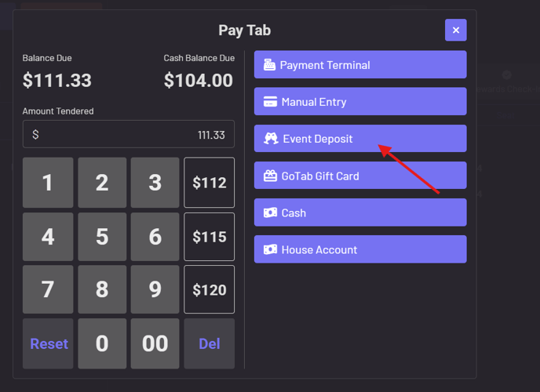Pick the $115 quick cash amount
Viewport: 540px width, 392px height.
(209, 237)
